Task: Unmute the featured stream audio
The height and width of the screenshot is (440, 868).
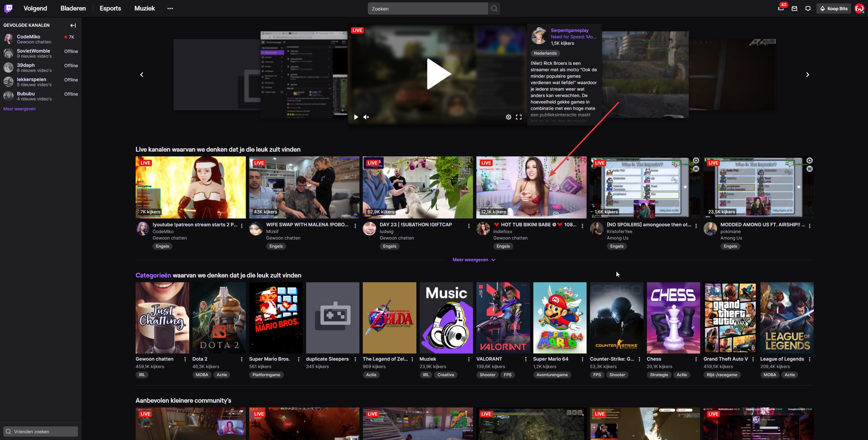Action: [366, 117]
